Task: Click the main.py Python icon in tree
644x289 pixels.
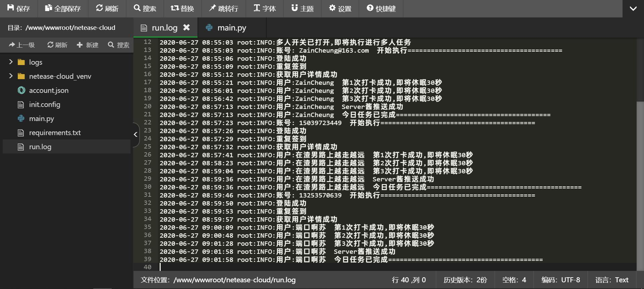Action: [21, 118]
